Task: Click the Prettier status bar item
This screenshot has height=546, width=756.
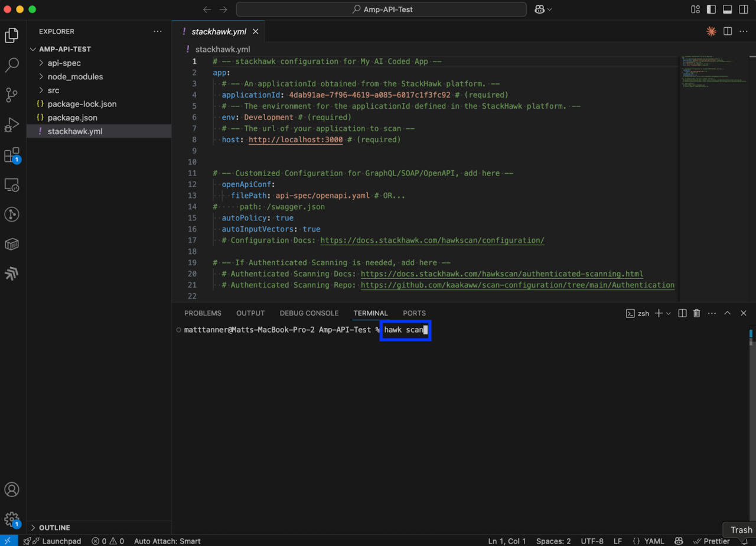Action: [x=711, y=541]
